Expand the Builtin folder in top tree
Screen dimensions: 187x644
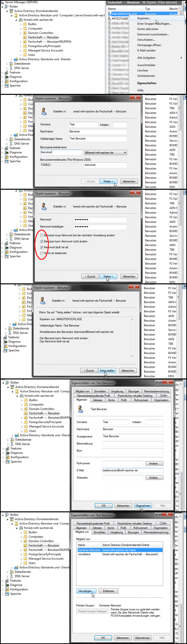[21, 24]
